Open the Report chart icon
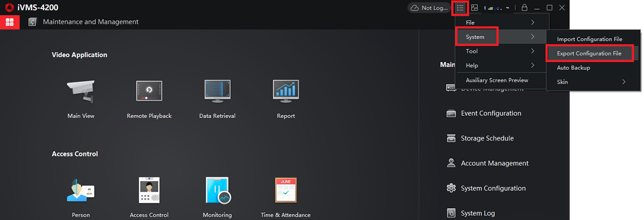Image resolution: width=644 pixels, height=220 pixels. (x=286, y=91)
